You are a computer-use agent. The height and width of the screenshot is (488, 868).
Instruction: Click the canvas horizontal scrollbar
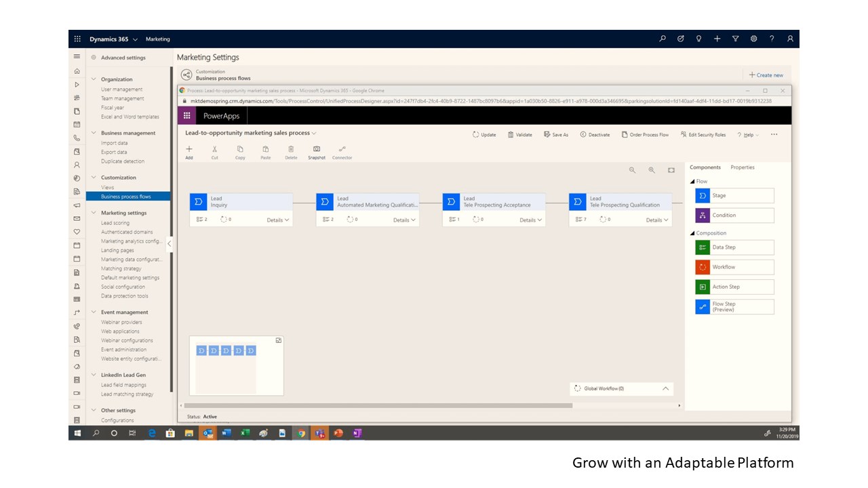(x=378, y=405)
